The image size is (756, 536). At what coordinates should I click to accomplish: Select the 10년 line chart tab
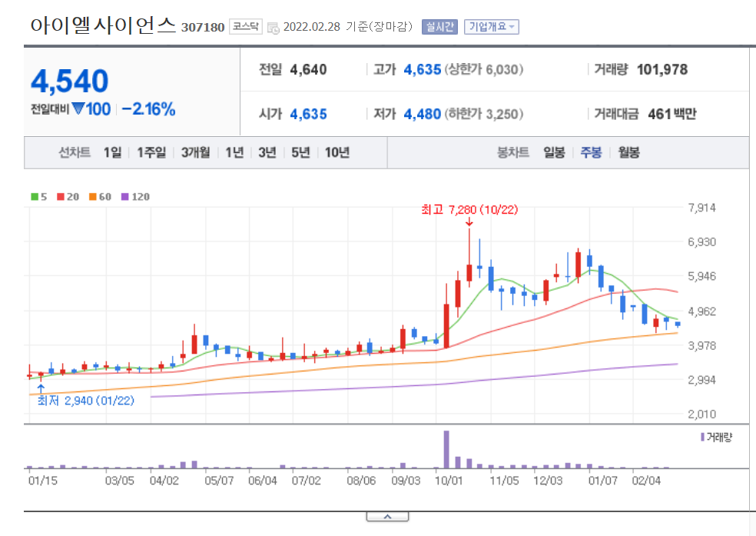(337, 152)
